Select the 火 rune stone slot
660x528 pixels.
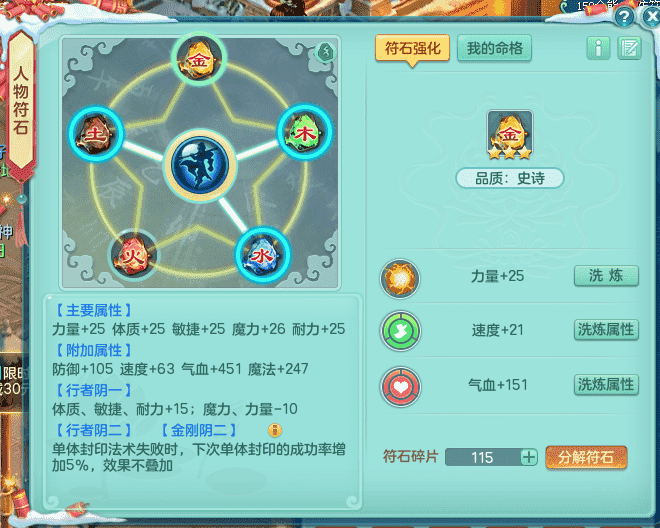(x=133, y=255)
